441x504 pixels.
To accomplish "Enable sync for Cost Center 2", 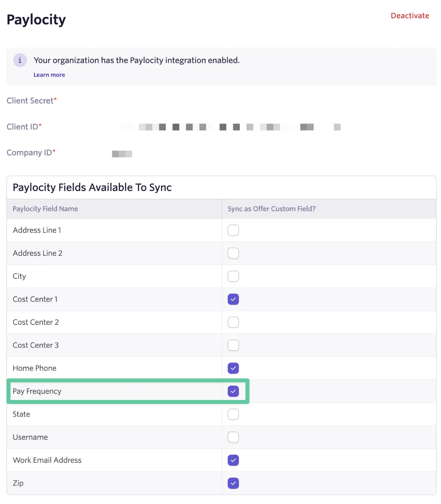I will click(x=233, y=322).
